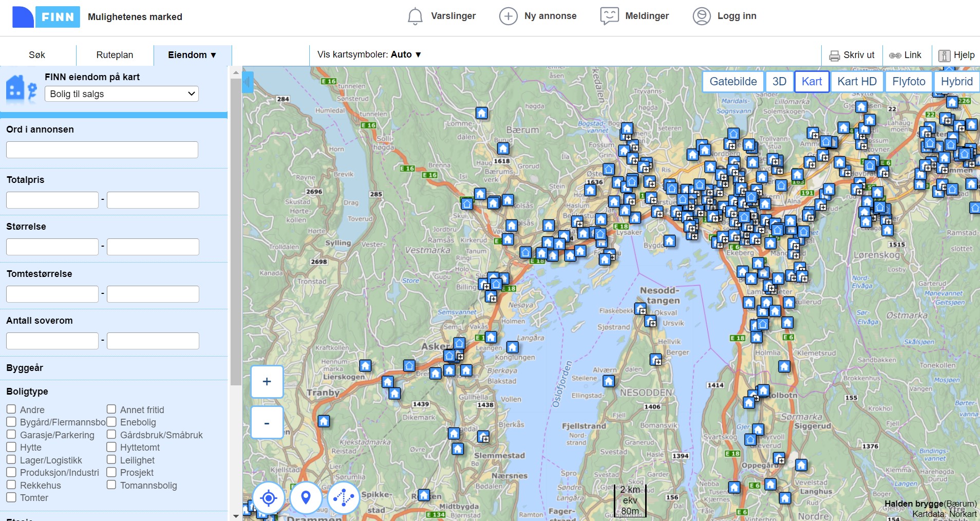Center map on my location
980x521 pixels.
(268, 498)
